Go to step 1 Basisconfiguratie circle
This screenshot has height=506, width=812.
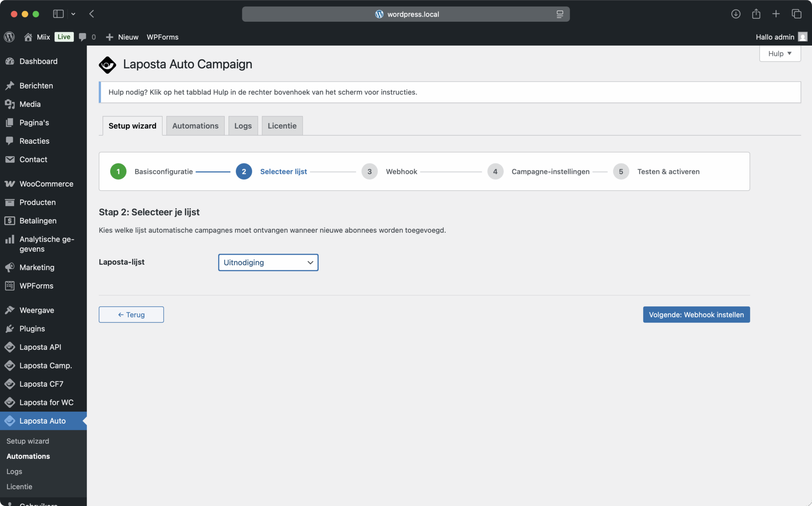118,172
